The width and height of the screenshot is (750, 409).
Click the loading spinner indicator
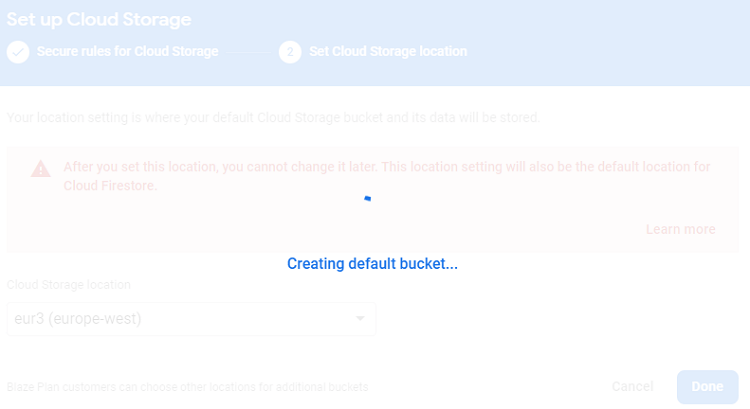[x=367, y=198]
